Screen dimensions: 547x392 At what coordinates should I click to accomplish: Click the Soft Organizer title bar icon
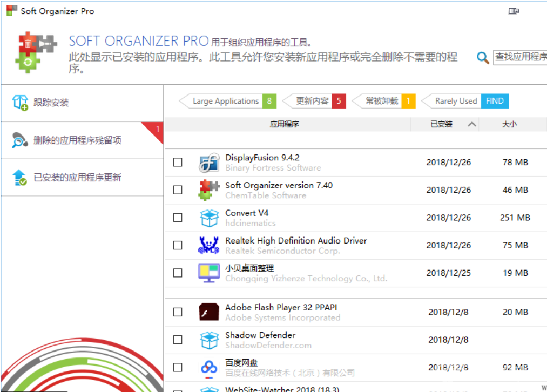pos(11,11)
